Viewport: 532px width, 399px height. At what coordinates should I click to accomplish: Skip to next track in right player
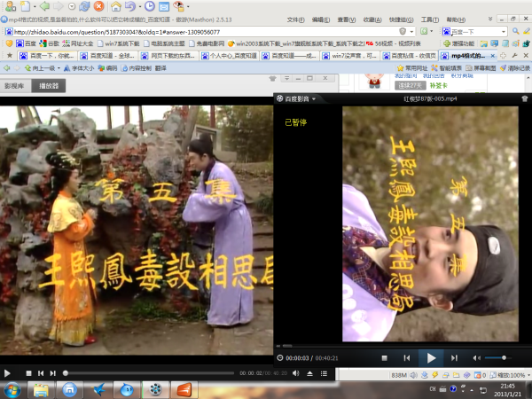tap(454, 357)
